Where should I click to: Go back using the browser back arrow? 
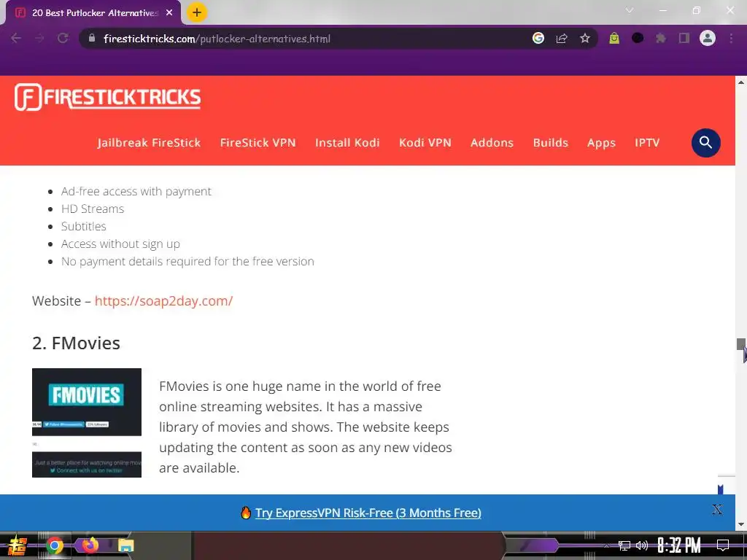coord(16,38)
